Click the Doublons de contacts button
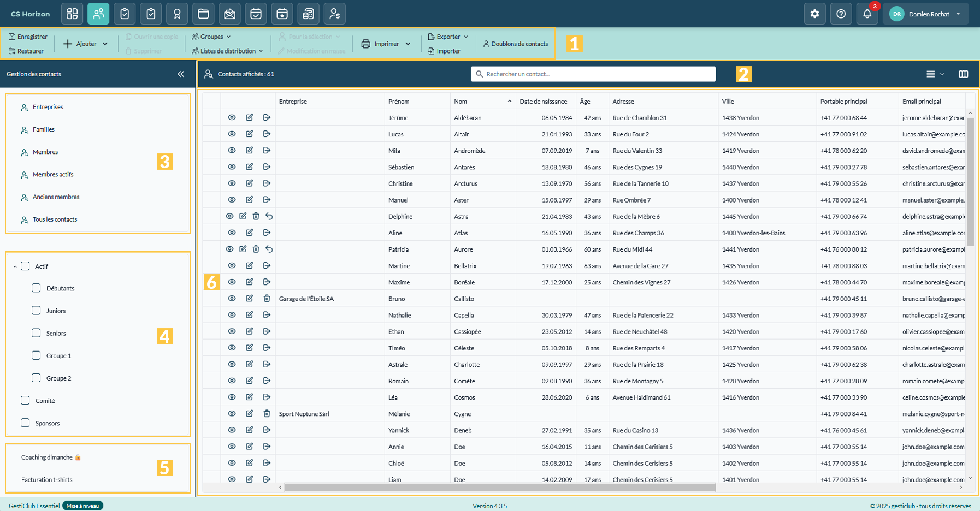 pos(516,44)
